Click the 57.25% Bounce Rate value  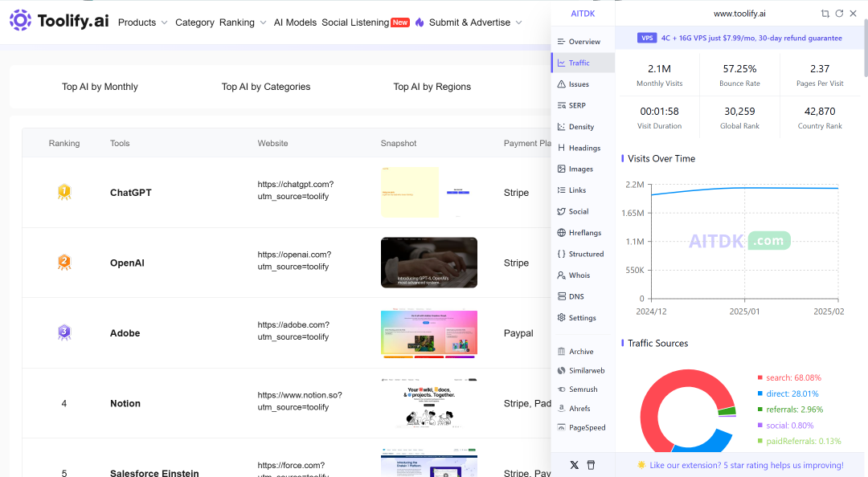coord(739,68)
